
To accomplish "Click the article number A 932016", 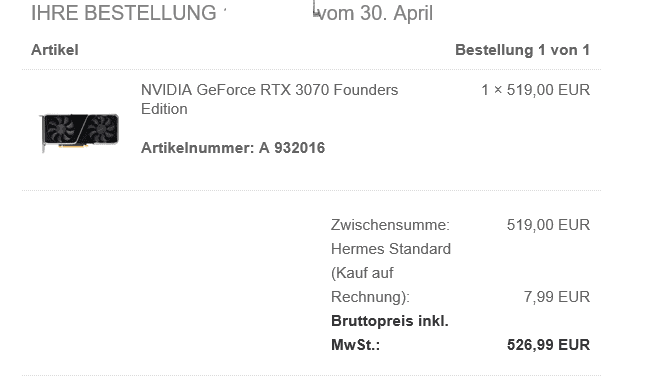I will point(292,148).
